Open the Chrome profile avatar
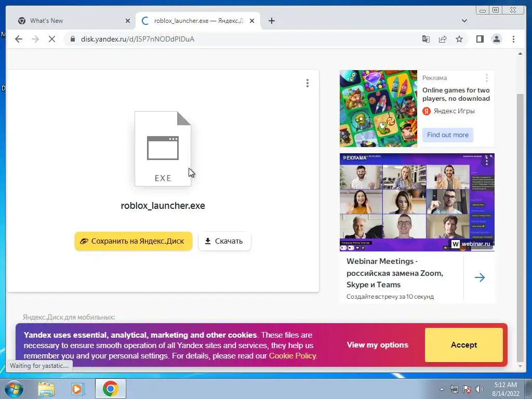Screen dimensions: 532x399 (x=496, y=39)
